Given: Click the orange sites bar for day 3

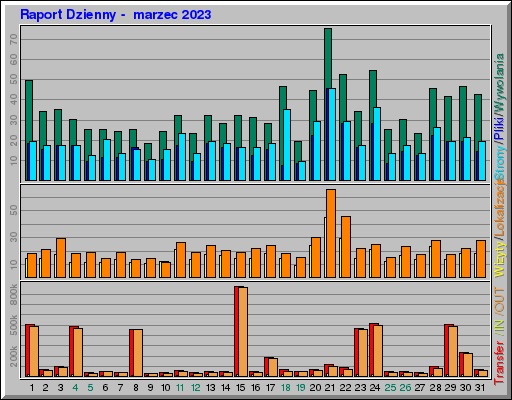Looking at the screenshot, I should click(x=61, y=258).
